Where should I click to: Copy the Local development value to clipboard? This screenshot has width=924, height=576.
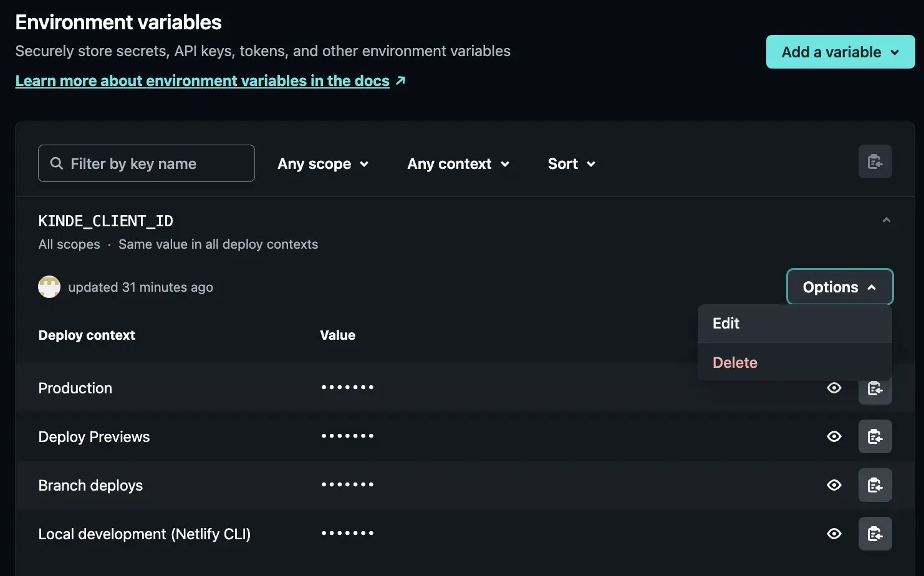click(875, 534)
